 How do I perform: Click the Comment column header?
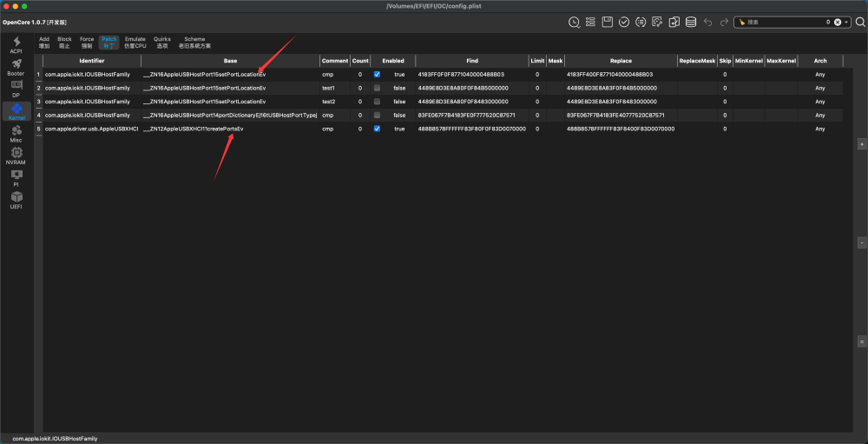click(x=335, y=61)
